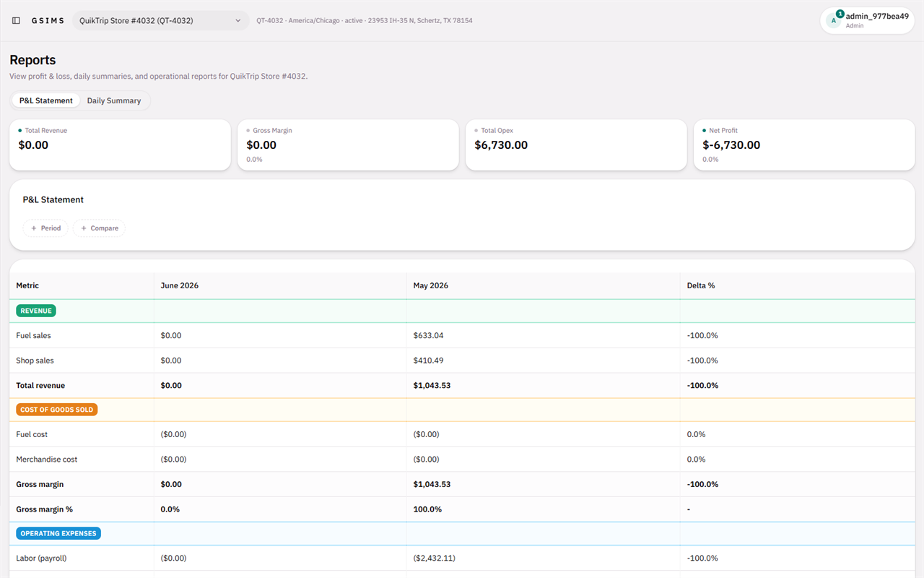Click the GSIMS logo text
This screenshot has width=924, height=578.
pos(48,21)
